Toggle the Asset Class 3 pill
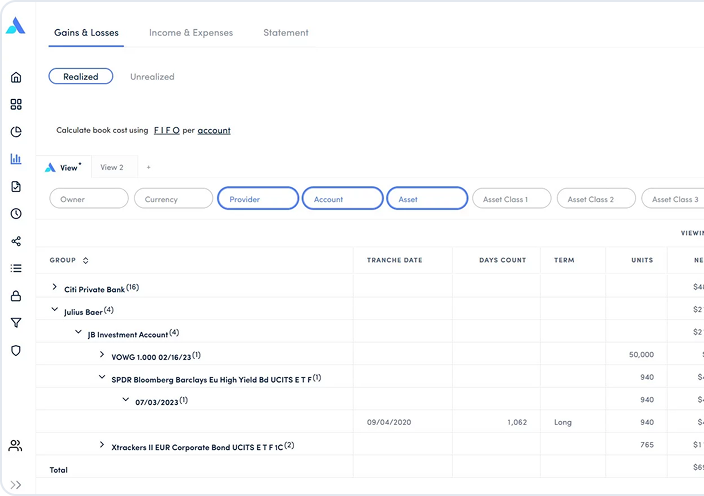The image size is (704, 496). coord(673,199)
